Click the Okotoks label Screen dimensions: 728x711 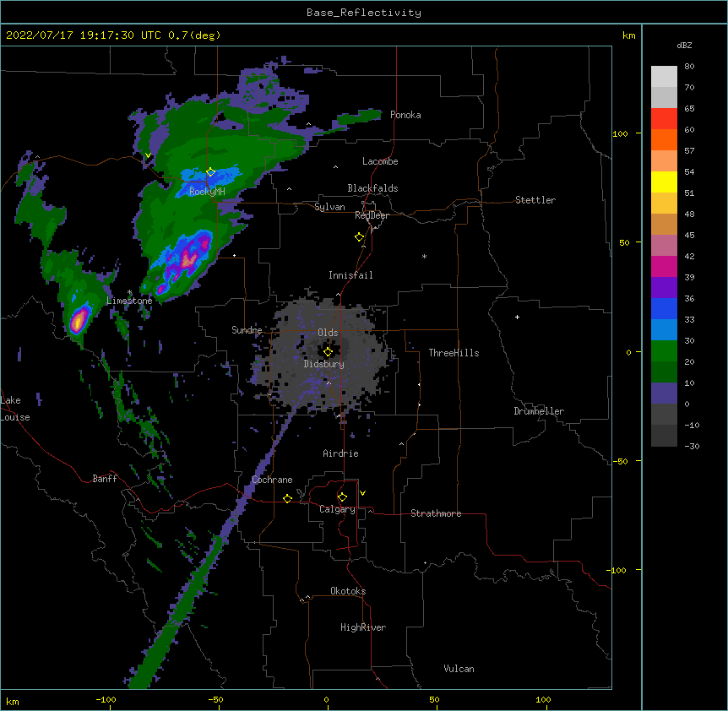348,591
